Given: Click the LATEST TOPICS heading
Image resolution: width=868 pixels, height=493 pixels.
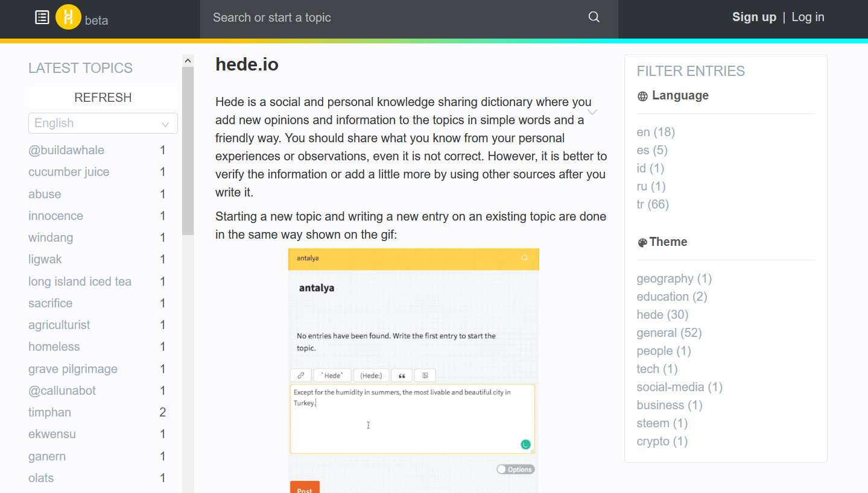Looking at the screenshot, I should point(80,68).
